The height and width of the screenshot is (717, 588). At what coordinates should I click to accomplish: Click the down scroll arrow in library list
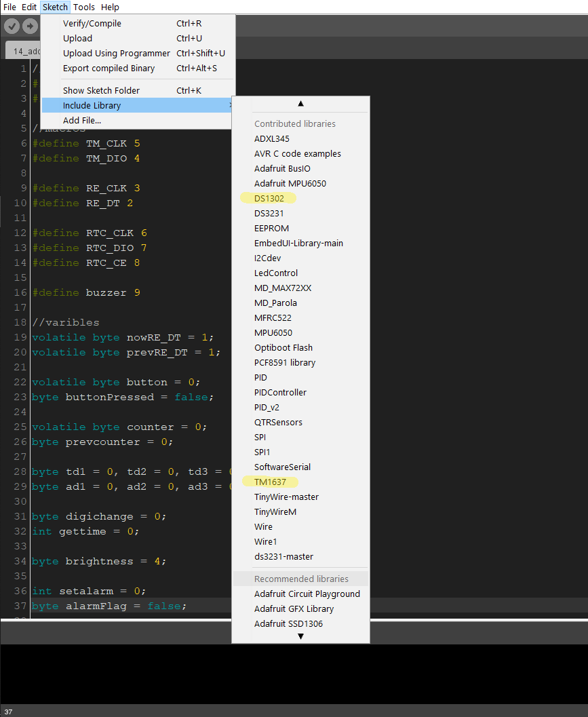click(x=300, y=637)
